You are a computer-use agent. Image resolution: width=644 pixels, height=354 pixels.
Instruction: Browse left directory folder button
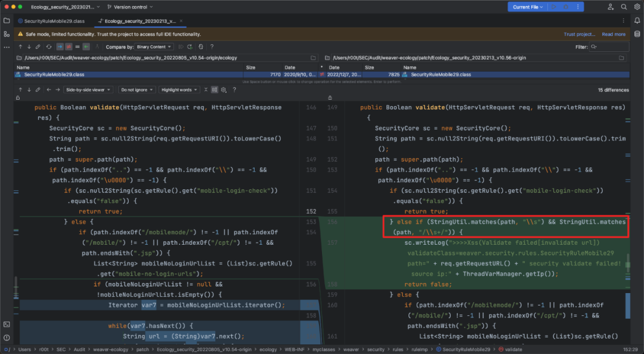coord(314,58)
